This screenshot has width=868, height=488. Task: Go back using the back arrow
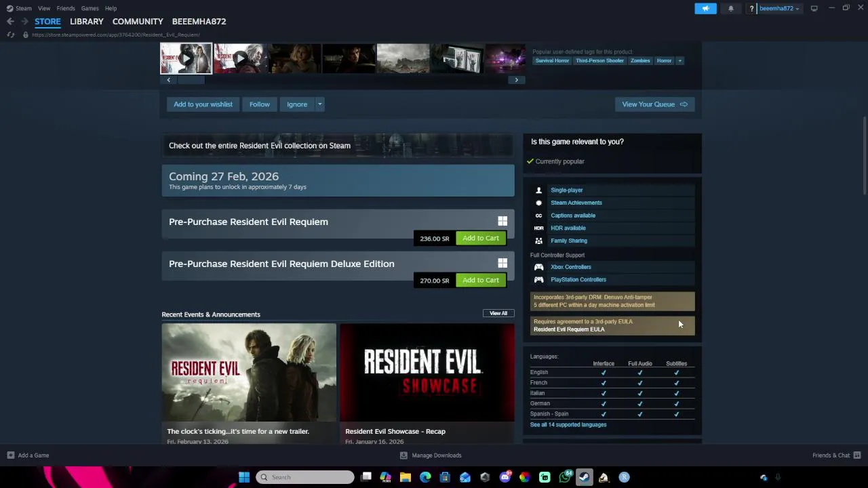[10, 22]
